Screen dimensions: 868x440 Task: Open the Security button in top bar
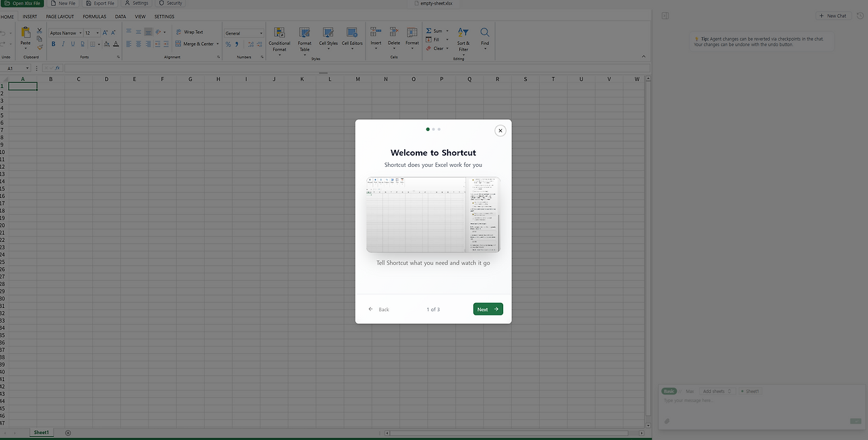pos(170,3)
